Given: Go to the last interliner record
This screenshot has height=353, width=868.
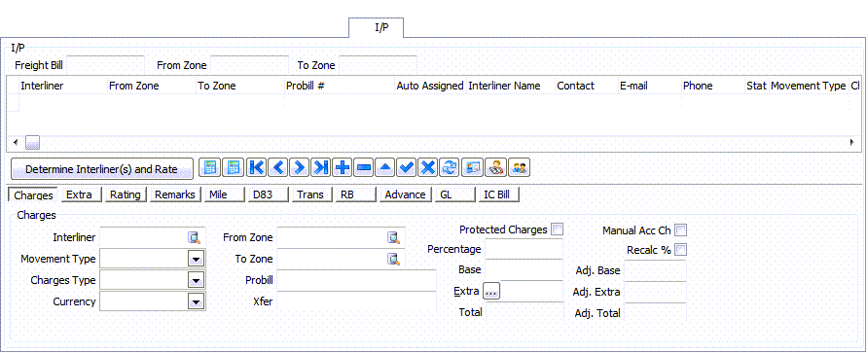Looking at the screenshot, I should [x=321, y=167].
